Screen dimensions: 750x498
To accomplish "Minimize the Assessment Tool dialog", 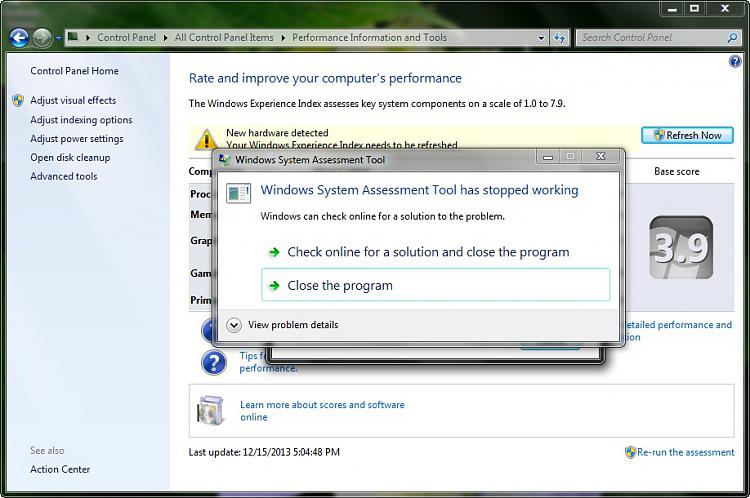I will [548, 156].
